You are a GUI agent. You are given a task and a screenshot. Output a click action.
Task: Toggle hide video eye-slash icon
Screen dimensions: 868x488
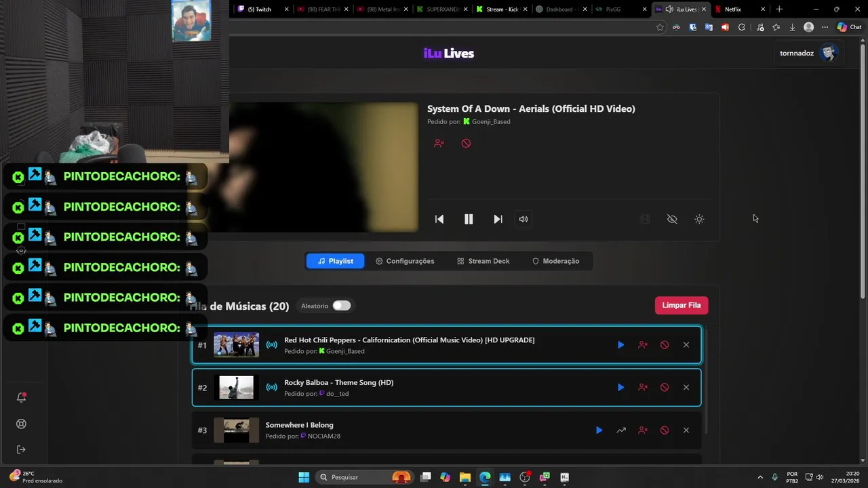(672, 219)
